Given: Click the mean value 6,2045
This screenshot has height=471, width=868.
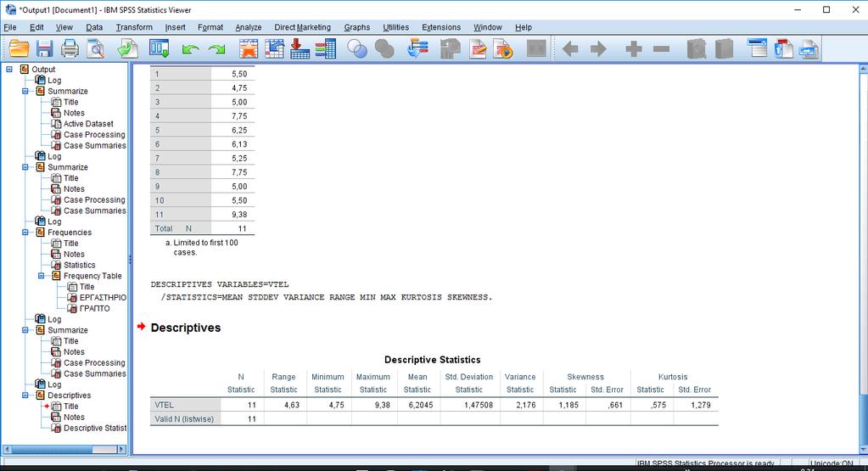Looking at the screenshot, I should pos(420,405).
